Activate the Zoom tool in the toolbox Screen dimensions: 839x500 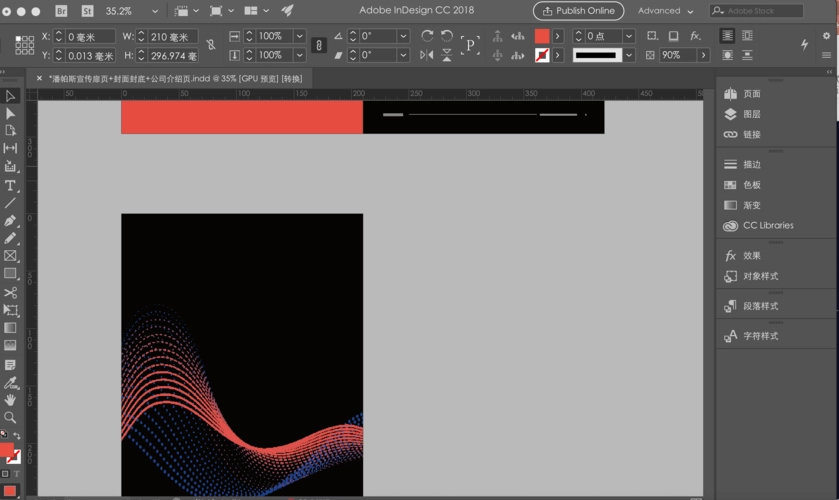coord(10,417)
